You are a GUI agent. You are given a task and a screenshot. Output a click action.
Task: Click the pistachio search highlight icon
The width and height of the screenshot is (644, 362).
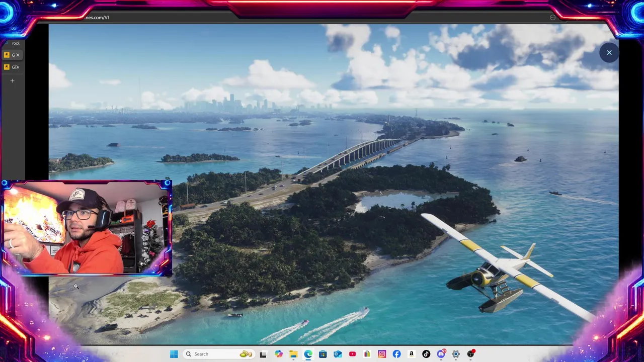pos(246,354)
